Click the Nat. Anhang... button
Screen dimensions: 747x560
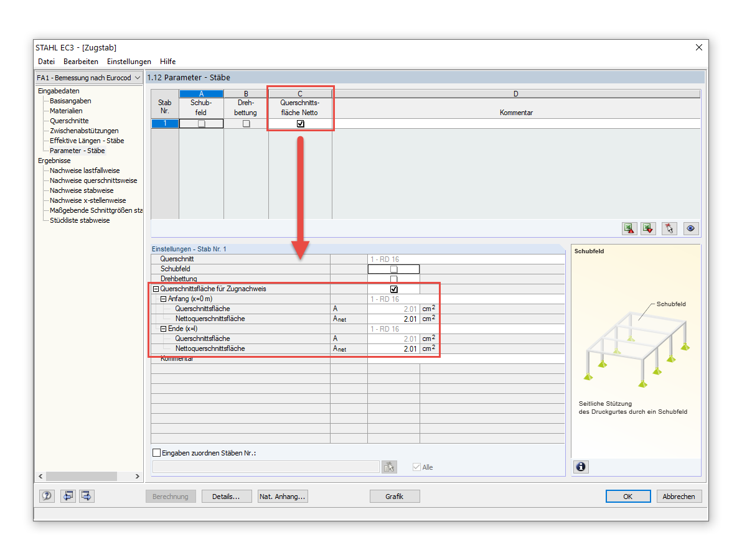[x=283, y=497]
